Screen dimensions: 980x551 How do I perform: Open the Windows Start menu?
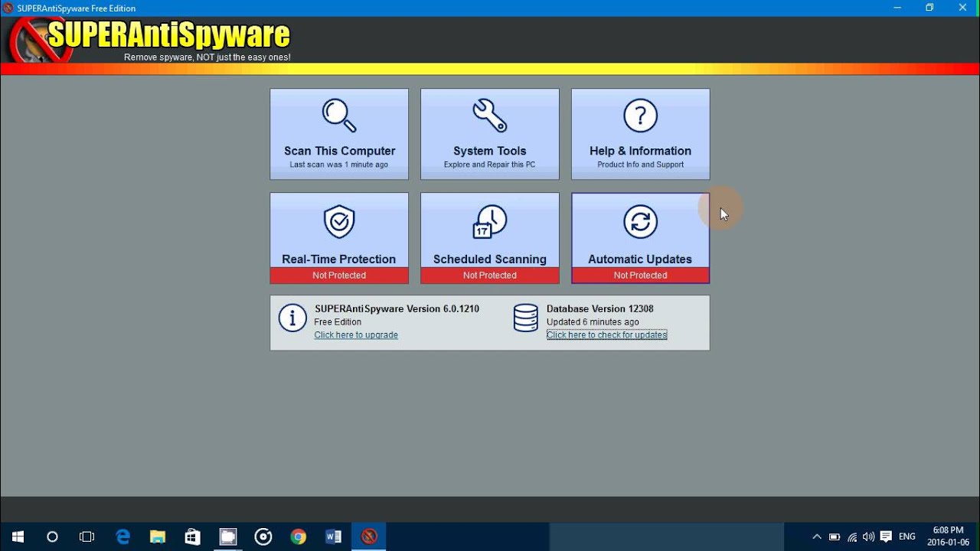pyautogui.click(x=18, y=537)
